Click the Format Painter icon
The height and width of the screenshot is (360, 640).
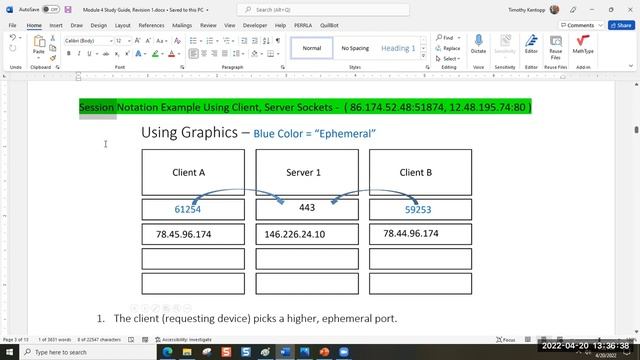pyautogui.click(x=53, y=58)
